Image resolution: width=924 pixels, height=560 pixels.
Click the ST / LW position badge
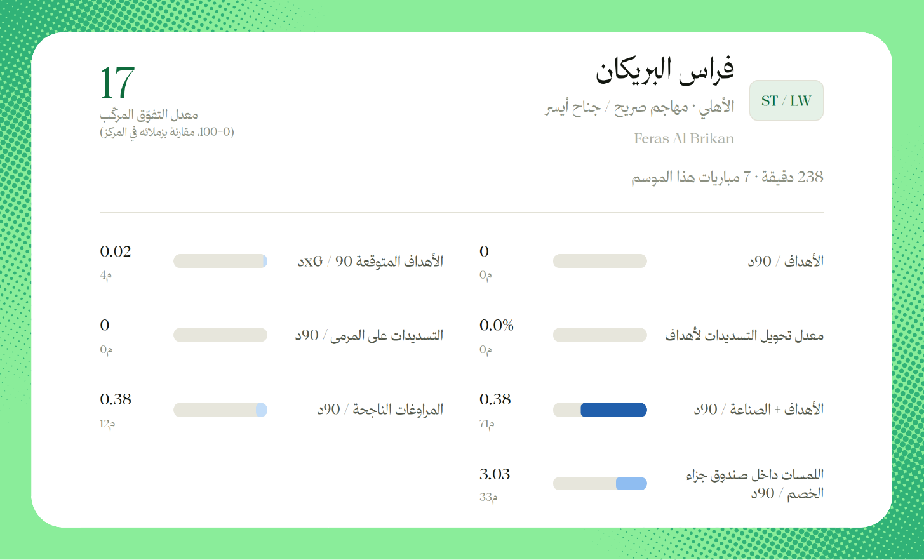(x=786, y=100)
